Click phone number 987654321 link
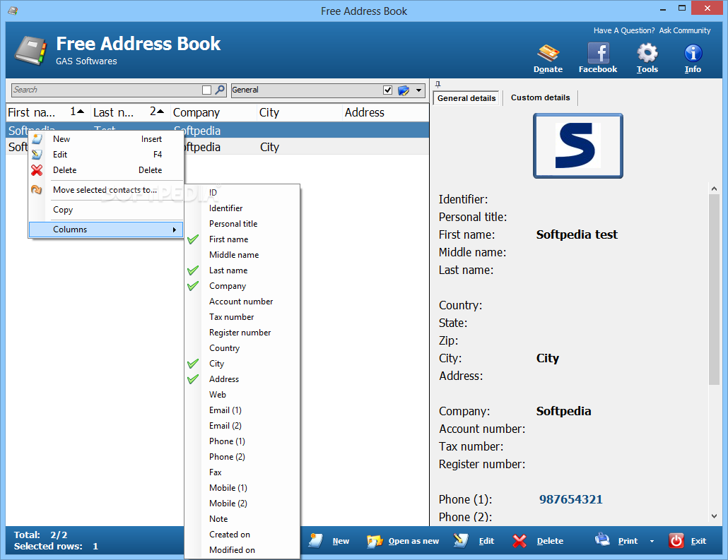Viewport: 728px width, 560px height. (x=570, y=499)
